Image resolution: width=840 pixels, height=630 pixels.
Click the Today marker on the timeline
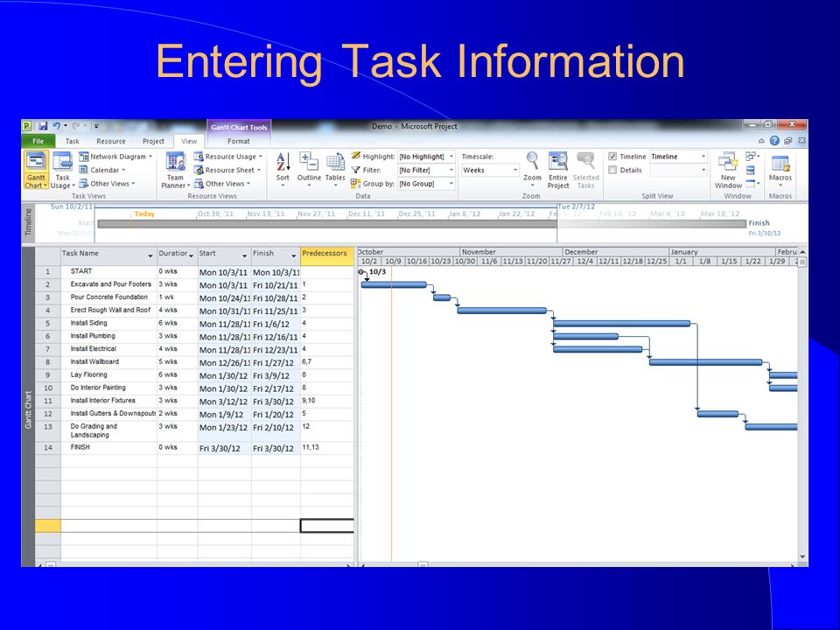[144, 213]
